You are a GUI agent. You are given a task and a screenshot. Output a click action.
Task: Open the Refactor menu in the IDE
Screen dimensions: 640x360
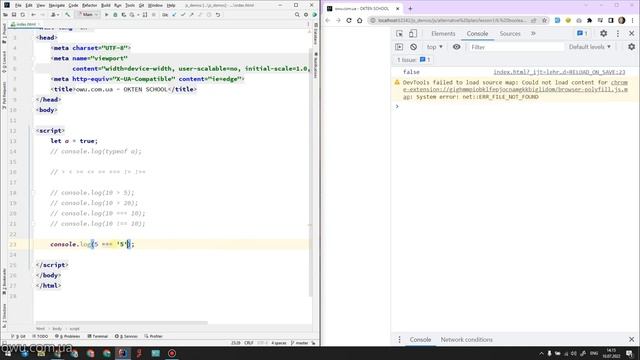click(x=89, y=5)
